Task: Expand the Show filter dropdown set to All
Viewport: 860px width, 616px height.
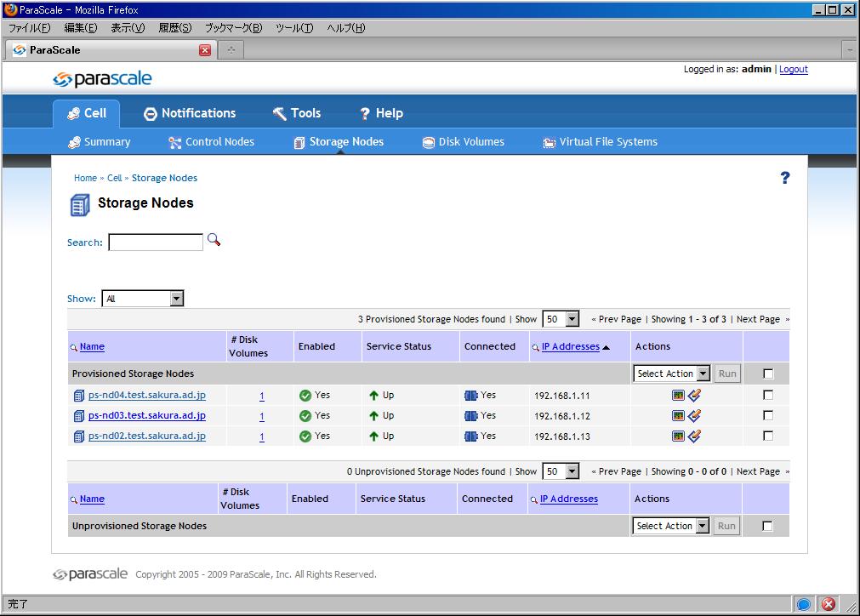Action: (x=142, y=299)
